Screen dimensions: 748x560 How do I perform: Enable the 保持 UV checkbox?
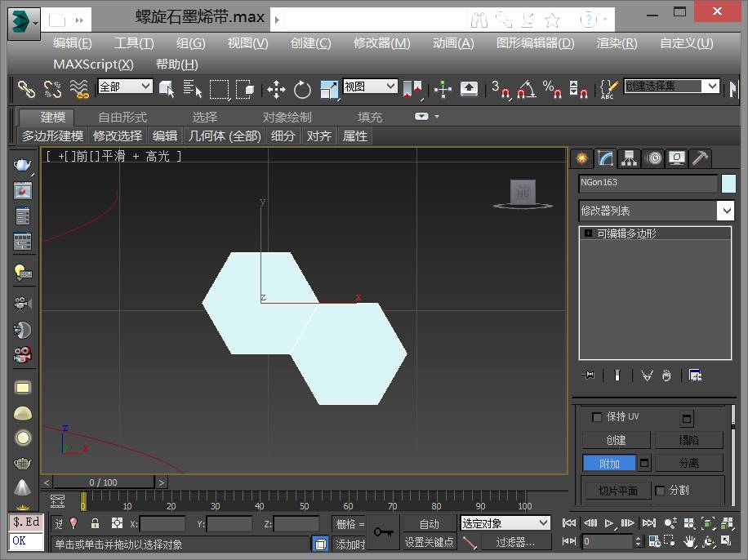pyautogui.click(x=596, y=417)
